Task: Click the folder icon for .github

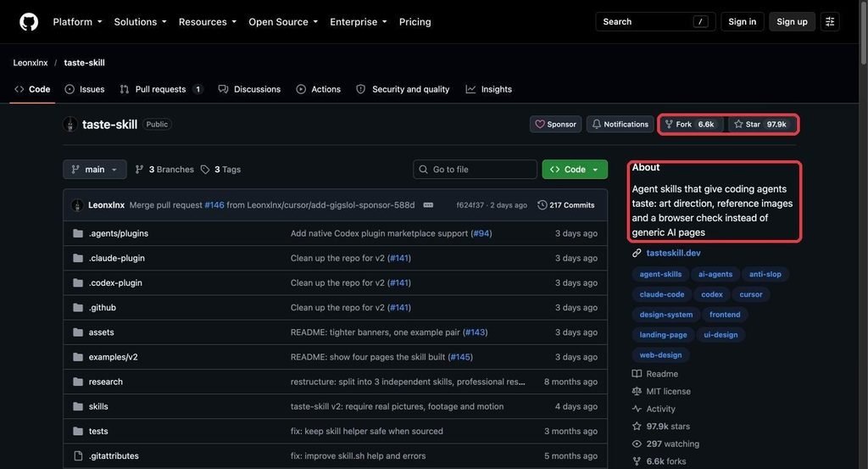Action: (78, 307)
